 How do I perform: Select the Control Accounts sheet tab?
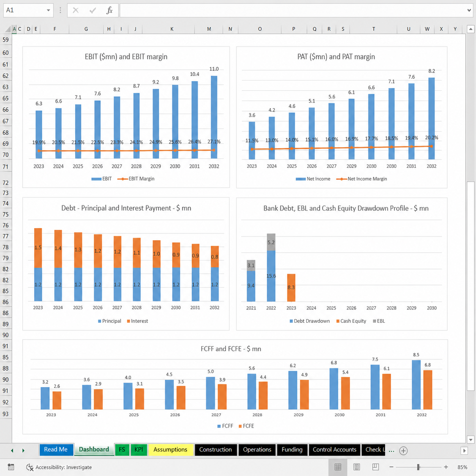click(x=334, y=449)
